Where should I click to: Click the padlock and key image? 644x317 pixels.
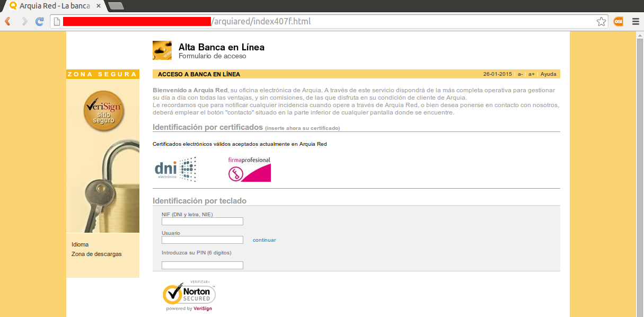click(x=103, y=186)
